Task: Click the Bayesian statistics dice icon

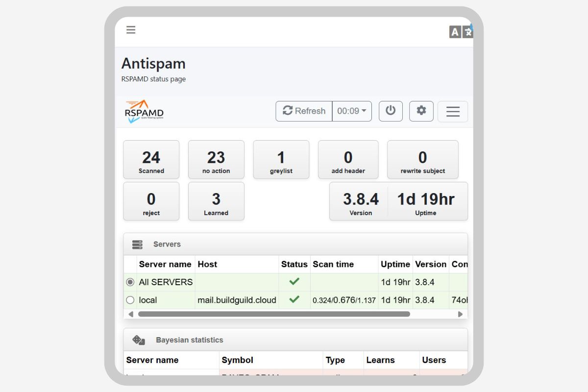Action: 139,340
